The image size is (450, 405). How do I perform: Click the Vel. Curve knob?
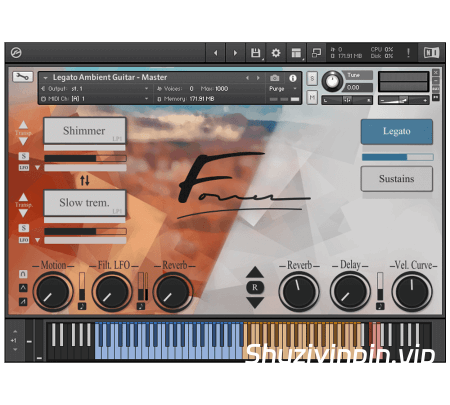point(412,292)
